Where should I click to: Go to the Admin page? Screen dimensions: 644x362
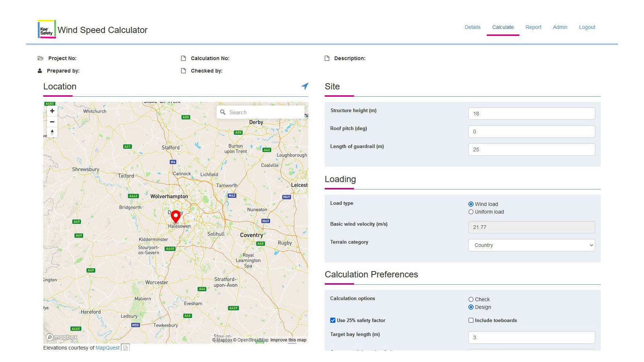pyautogui.click(x=560, y=27)
